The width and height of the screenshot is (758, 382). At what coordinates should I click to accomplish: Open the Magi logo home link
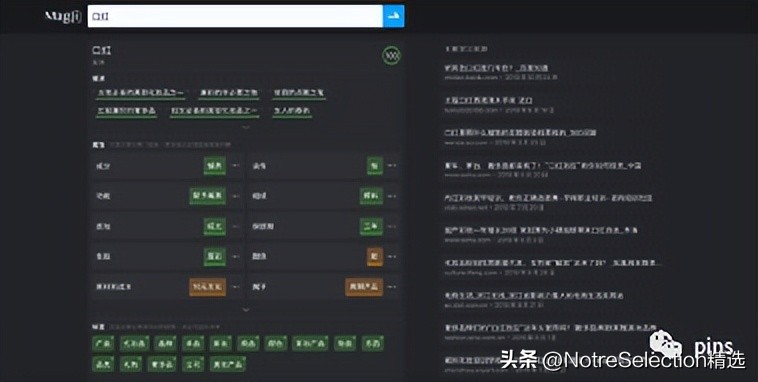coord(63,17)
